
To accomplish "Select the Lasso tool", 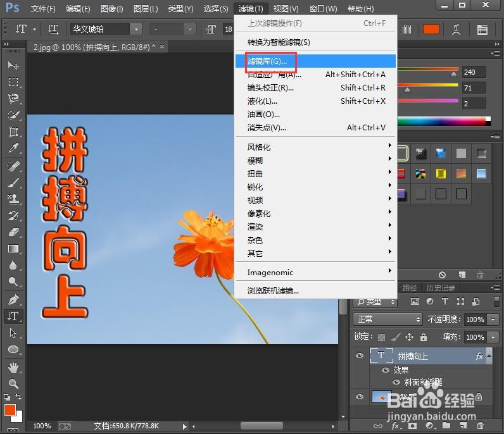I will tap(13, 98).
